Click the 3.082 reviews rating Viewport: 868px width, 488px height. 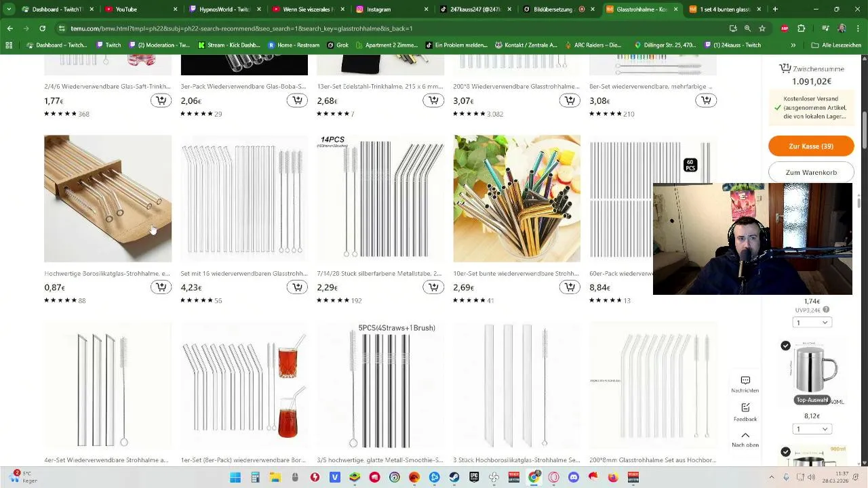[x=478, y=114]
